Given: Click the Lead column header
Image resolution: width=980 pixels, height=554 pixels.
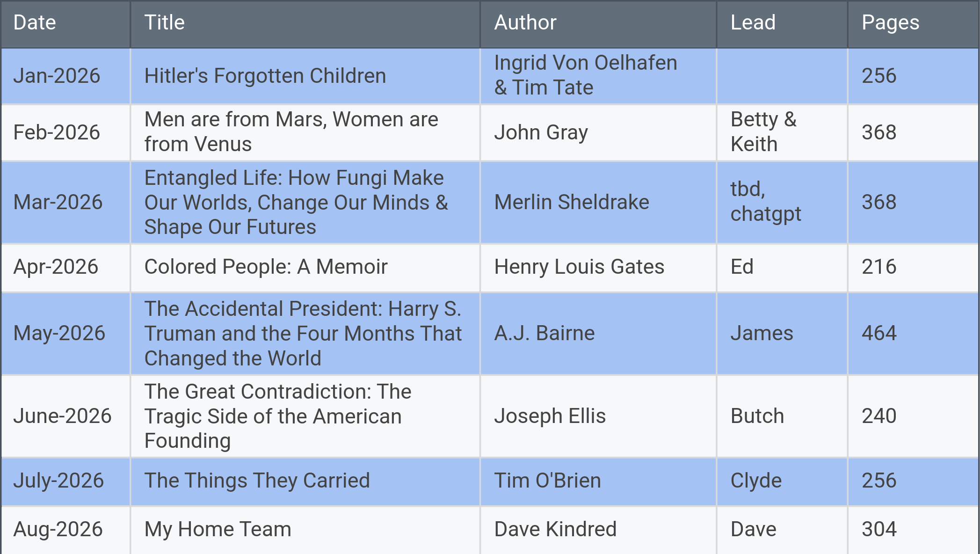Looking at the screenshot, I should click(x=753, y=22).
